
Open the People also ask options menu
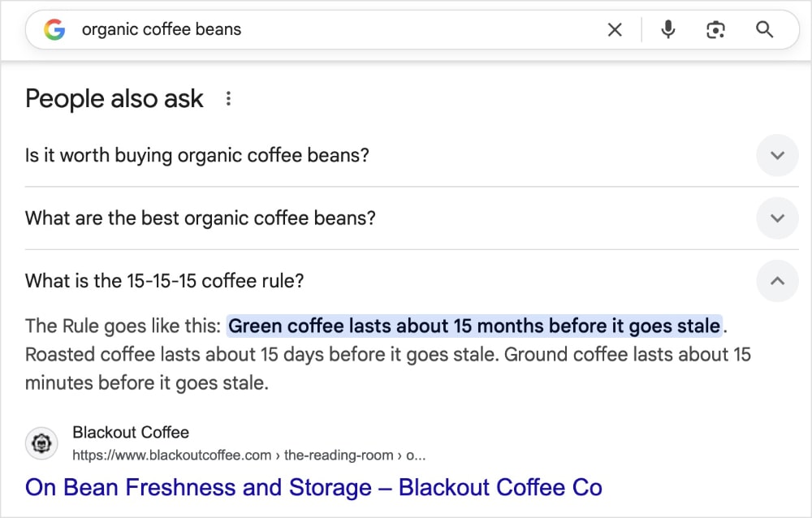(x=228, y=98)
